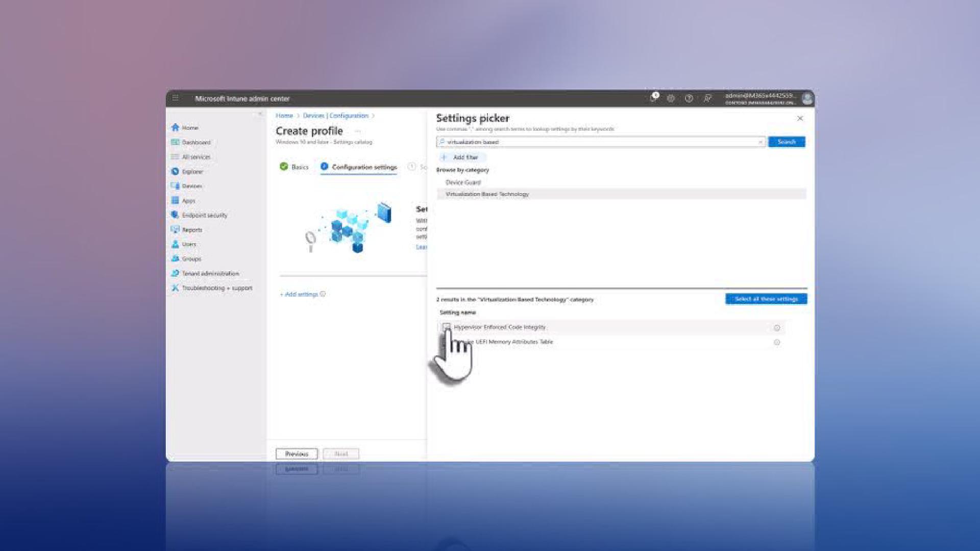The image size is (980, 551).
Task: Open the admin account avatar
Action: pos(807,98)
